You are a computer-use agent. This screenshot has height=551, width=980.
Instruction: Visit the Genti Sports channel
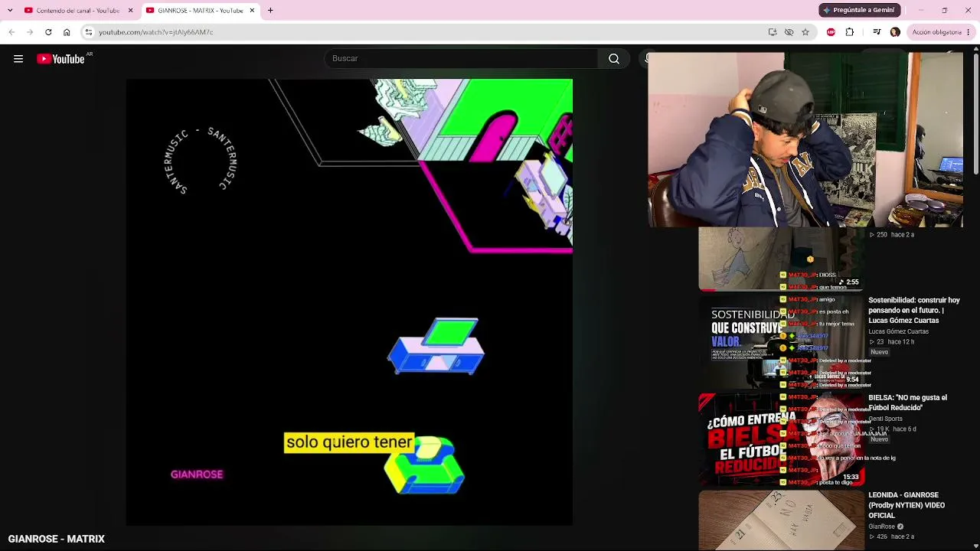[x=885, y=419]
